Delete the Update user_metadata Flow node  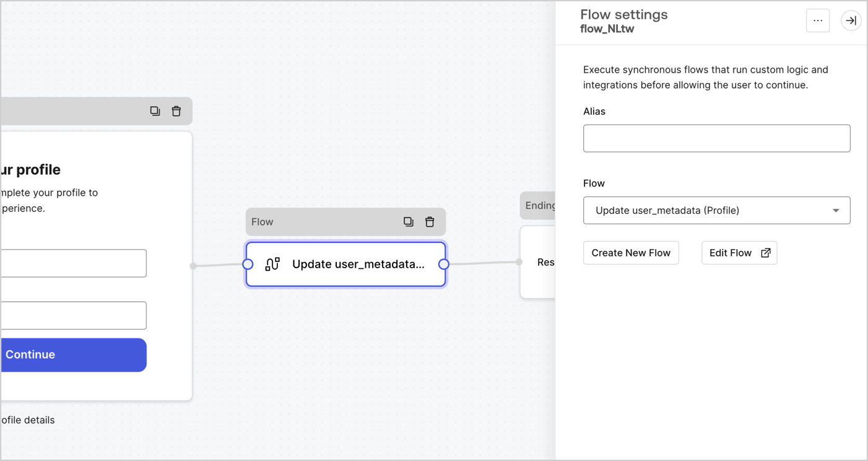pyautogui.click(x=430, y=221)
